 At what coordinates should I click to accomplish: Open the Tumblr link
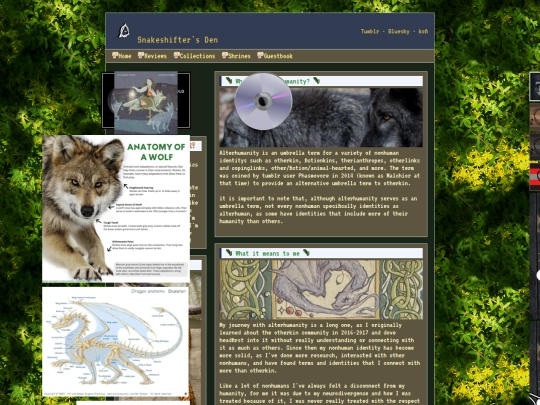click(370, 31)
